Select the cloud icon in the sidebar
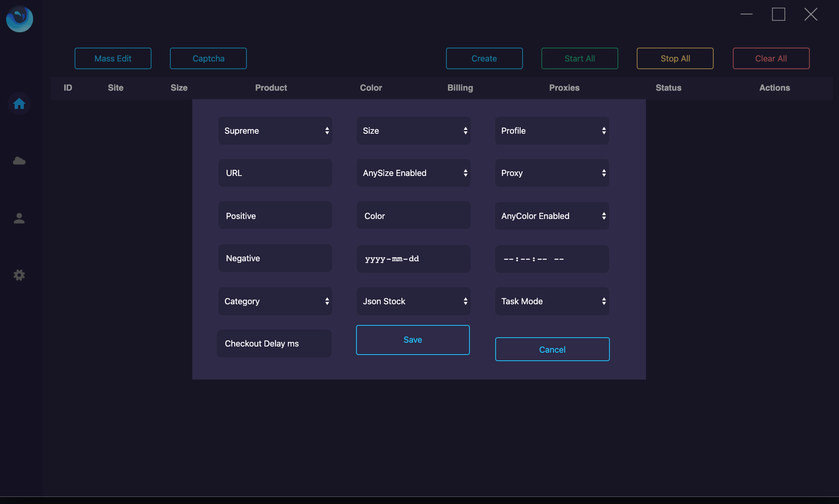Viewport: 839px width, 504px height. (x=19, y=161)
